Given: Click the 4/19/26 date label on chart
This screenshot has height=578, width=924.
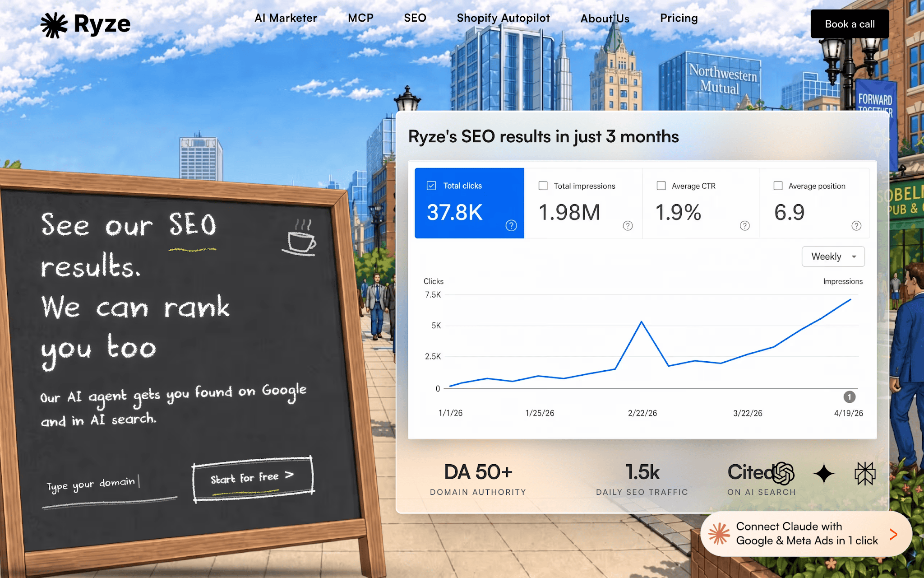Looking at the screenshot, I should click(x=848, y=413).
